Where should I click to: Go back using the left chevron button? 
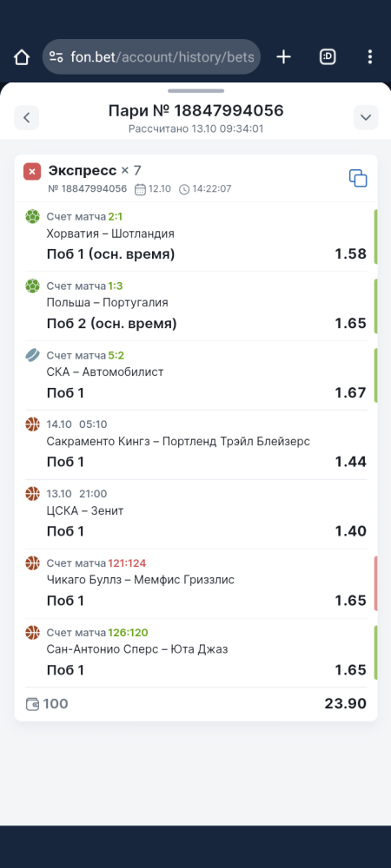(27, 117)
